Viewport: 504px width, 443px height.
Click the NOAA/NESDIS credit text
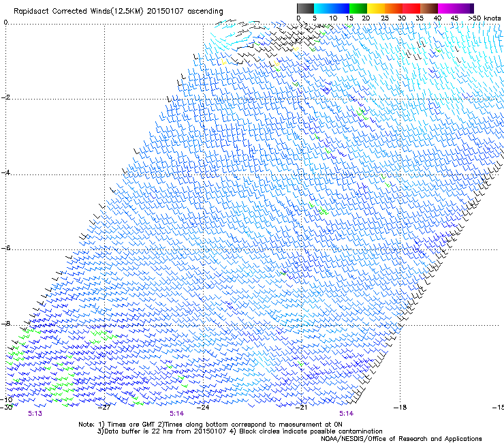coord(401,439)
